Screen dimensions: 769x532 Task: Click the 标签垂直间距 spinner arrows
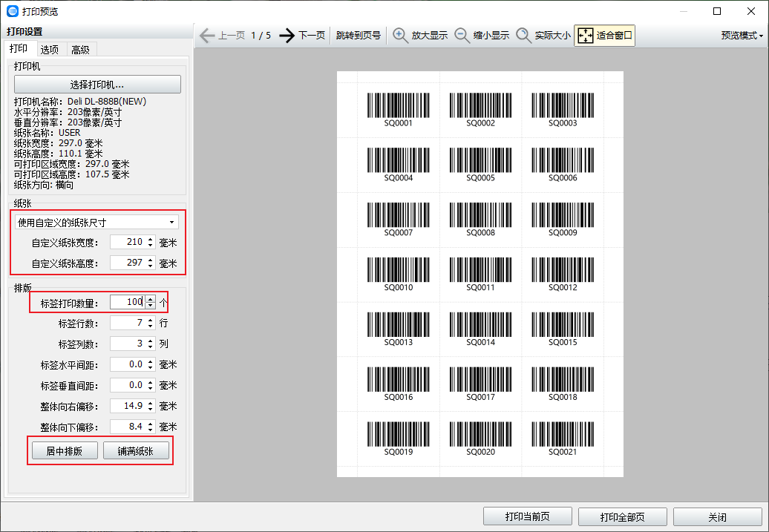click(x=151, y=385)
